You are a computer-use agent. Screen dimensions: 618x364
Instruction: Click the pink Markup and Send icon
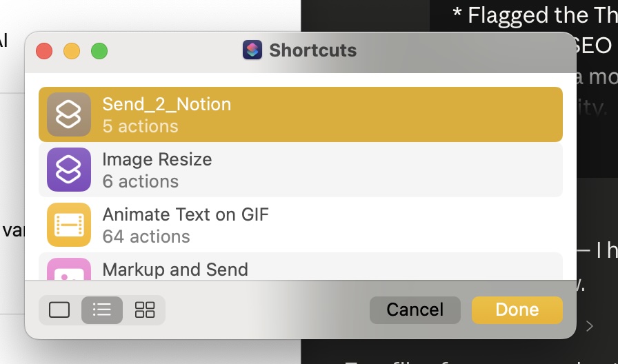point(69,269)
